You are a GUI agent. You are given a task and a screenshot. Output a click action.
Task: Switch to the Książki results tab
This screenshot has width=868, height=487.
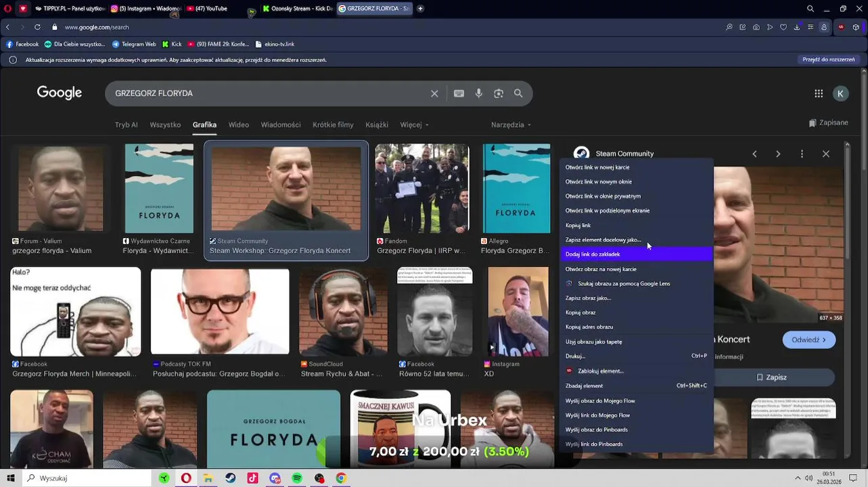tap(377, 125)
